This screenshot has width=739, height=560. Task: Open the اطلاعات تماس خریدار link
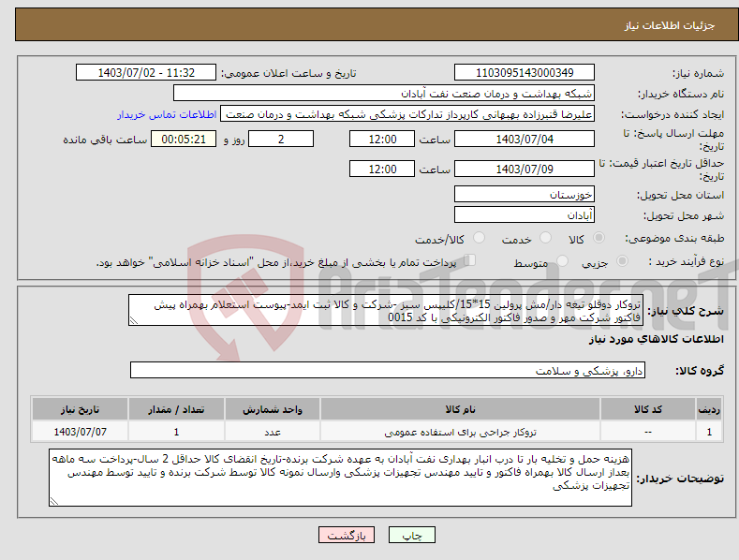pyautogui.click(x=167, y=114)
